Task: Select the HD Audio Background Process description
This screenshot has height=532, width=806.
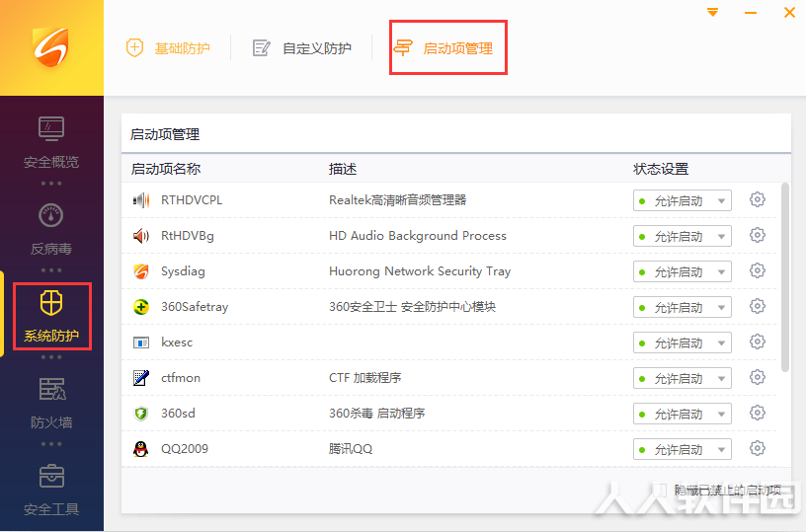Action: [x=418, y=236]
